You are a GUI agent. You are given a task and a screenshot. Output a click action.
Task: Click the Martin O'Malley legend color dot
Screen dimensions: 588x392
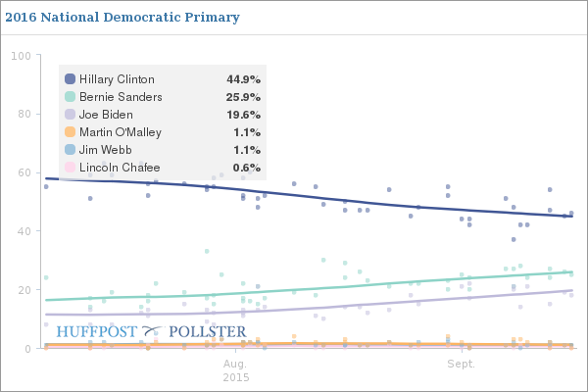70,132
